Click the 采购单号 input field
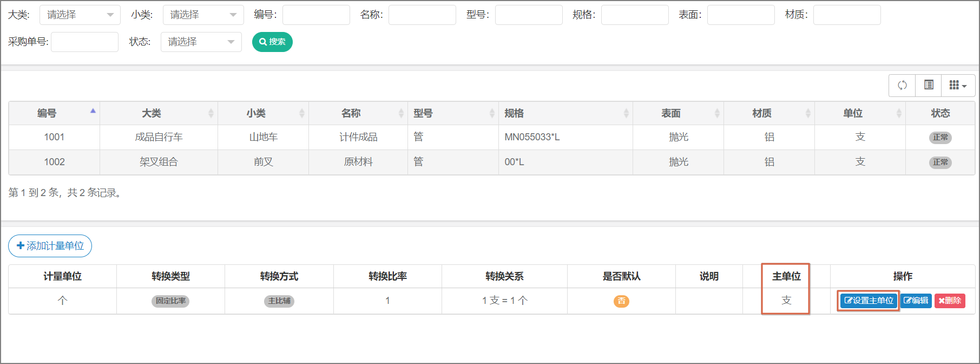The width and height of the screenshot is (980, 364). point(84,42)
